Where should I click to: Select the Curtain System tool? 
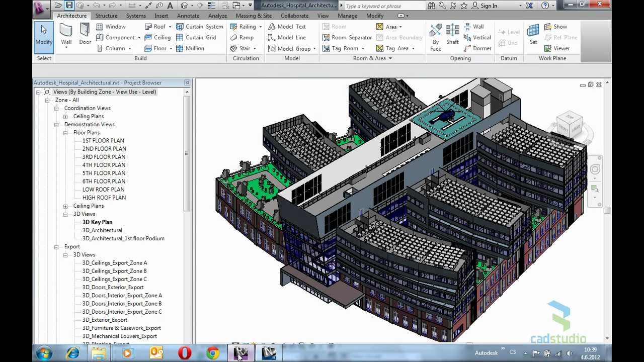pos(199,27)
